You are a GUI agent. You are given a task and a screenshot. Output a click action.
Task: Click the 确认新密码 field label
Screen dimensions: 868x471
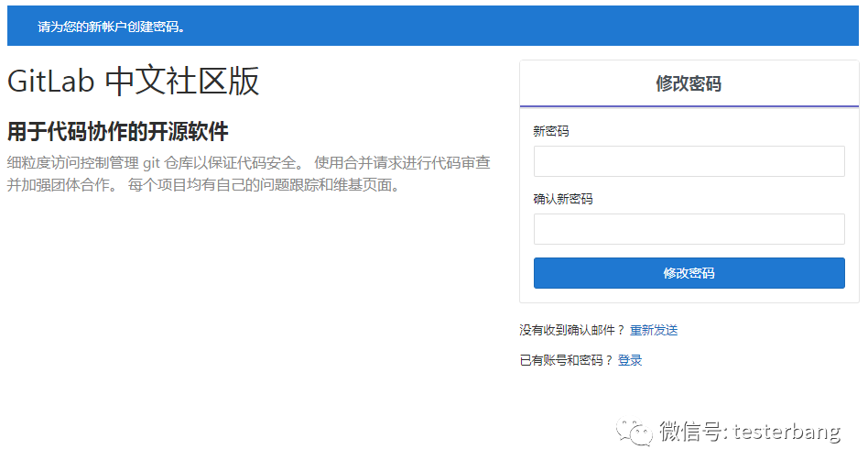[563, 199]
